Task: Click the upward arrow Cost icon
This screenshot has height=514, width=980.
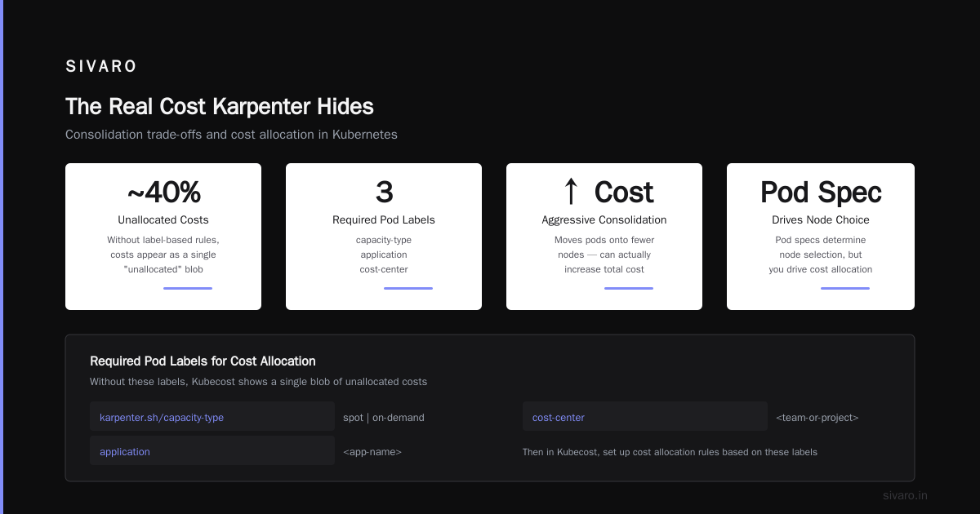Action: tap(571, 193)
